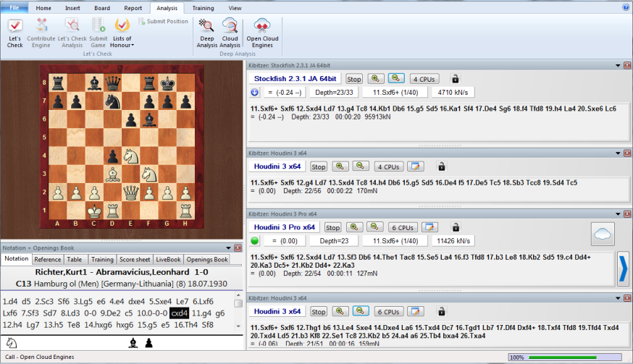Viewport: 633px width, 364px height.
Task: Click the Submit Game icon
Action: point(98,33)
